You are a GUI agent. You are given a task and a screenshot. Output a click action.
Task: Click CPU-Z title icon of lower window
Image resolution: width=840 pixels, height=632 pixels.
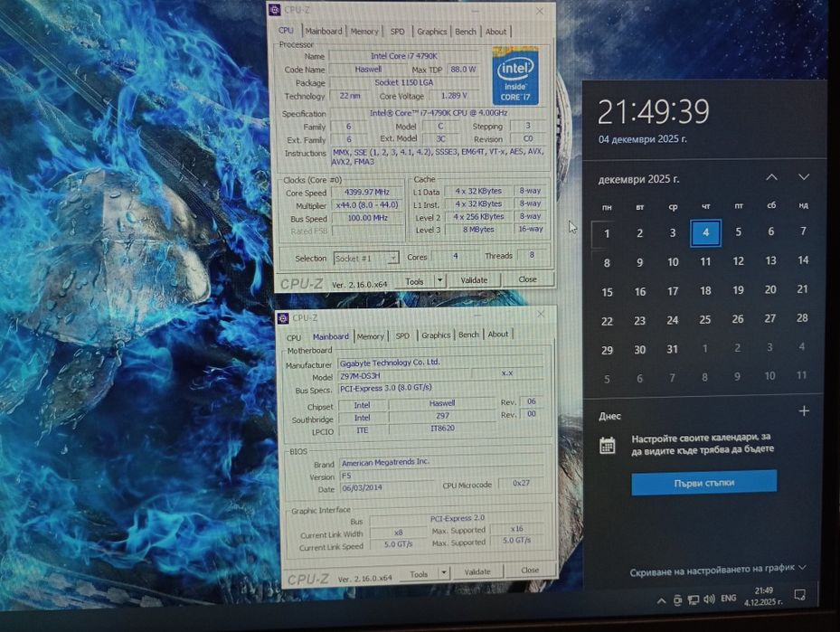click(283, 318)
